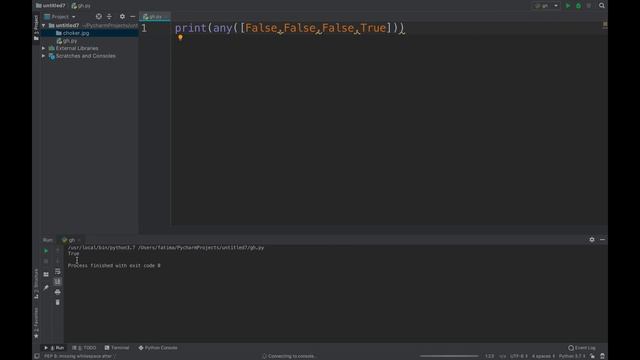640x360 pixels.
Task: Open the Python Console tool window
Action: point(158,348)
